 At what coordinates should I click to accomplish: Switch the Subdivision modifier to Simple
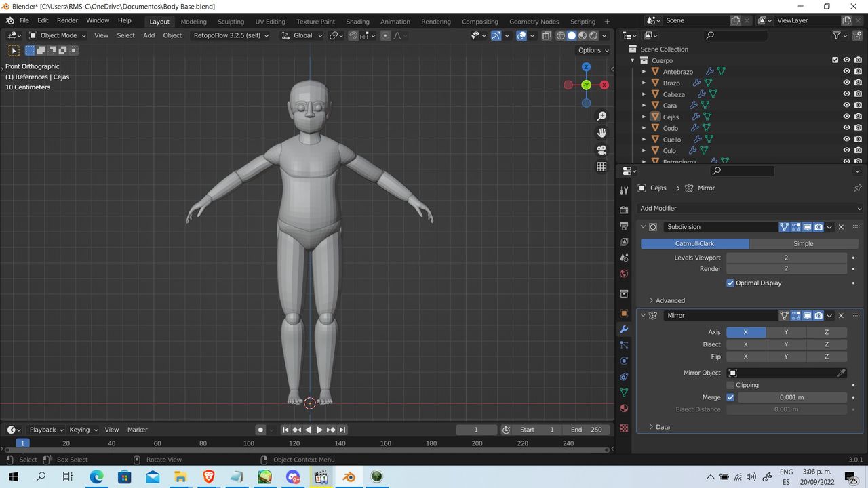coord(803,243)
